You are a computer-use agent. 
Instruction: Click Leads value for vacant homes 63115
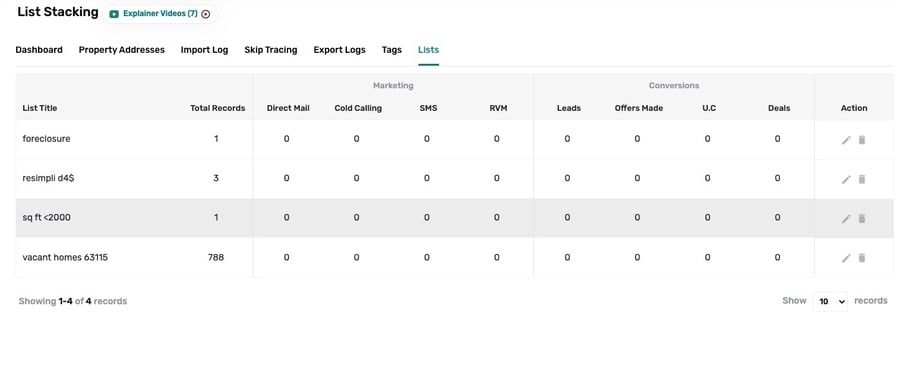567,257
